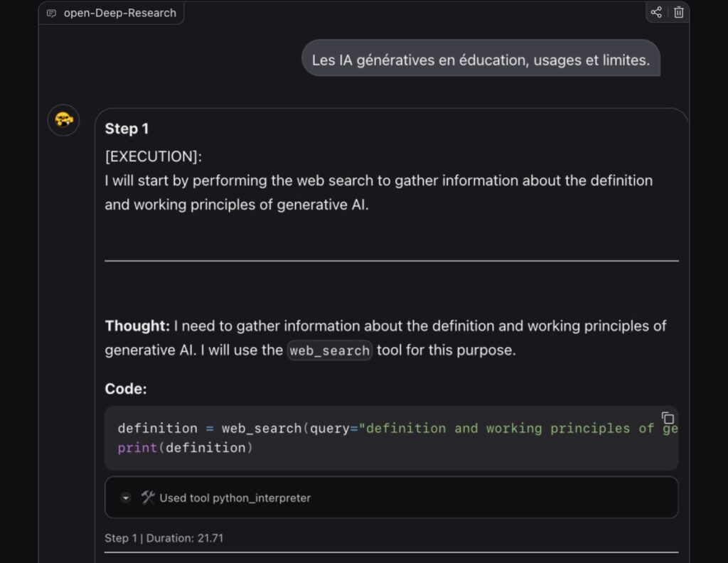Click the yellow bot avatar icon
The width and height of the screenshot is (728, 563).
[63, 119]
